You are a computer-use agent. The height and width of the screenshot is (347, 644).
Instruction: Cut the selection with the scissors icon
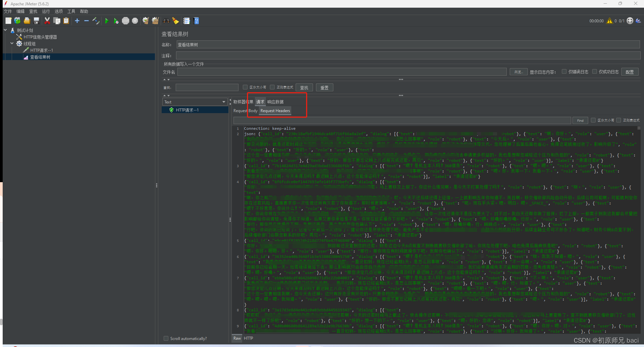click(47, 21)
